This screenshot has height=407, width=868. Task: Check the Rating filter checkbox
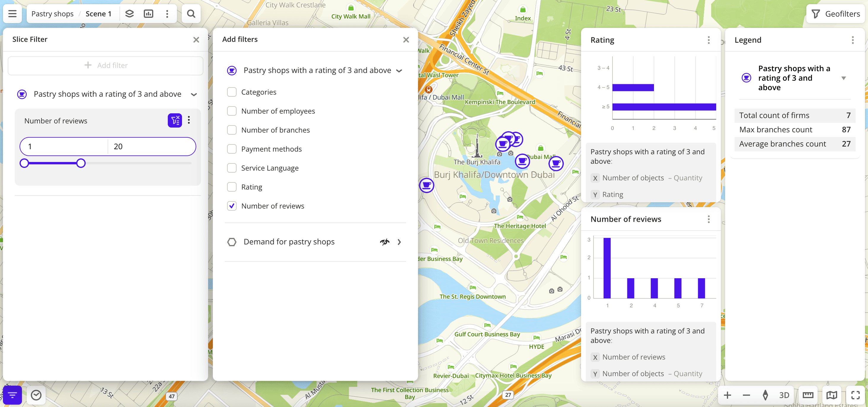click(232, 187)
